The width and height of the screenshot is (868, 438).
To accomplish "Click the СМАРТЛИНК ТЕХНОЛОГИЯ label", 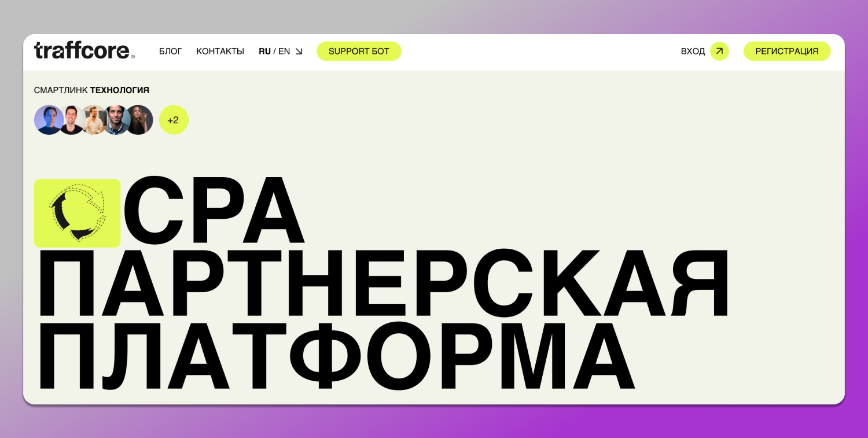I will [x=91, y=90].
